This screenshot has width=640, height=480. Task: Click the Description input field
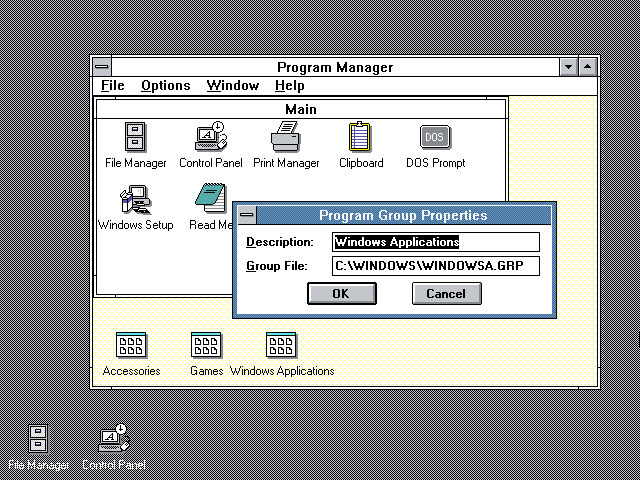coord(436,242)
